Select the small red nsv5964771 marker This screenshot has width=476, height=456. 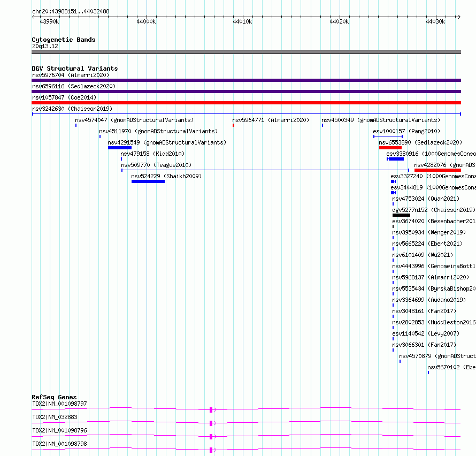(233, 125)
